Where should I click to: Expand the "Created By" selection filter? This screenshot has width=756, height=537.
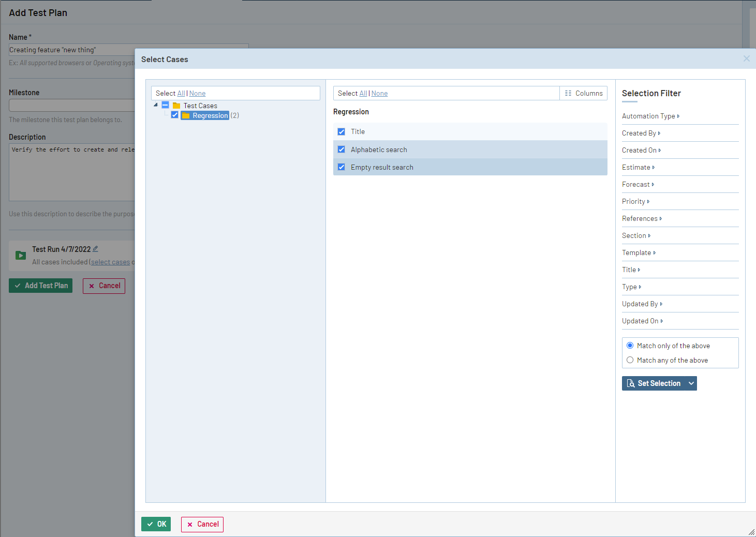point(641,133)
